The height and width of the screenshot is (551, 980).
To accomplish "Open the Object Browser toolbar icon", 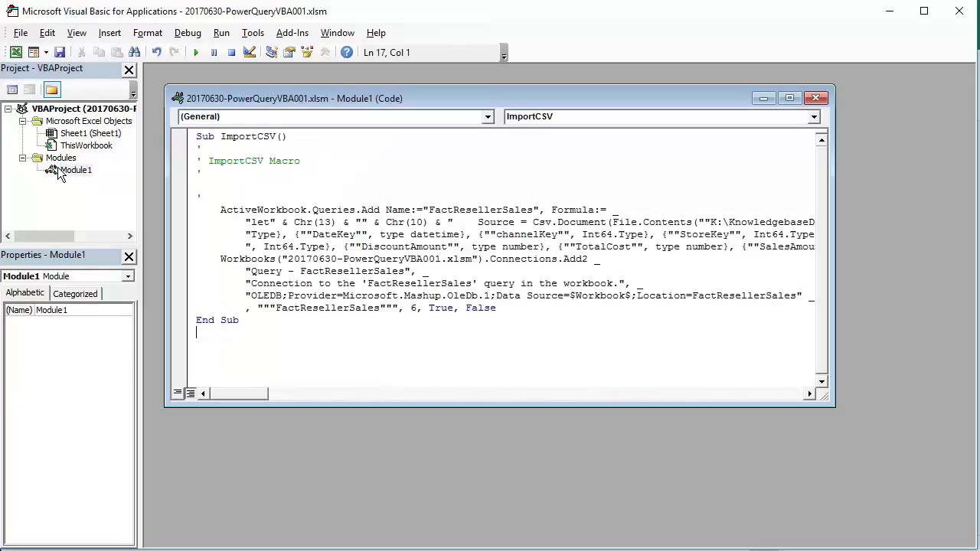I will 307,52.
